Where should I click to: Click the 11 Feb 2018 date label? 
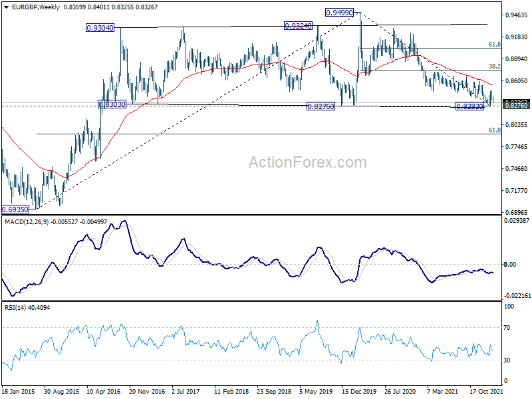(231, 391)
